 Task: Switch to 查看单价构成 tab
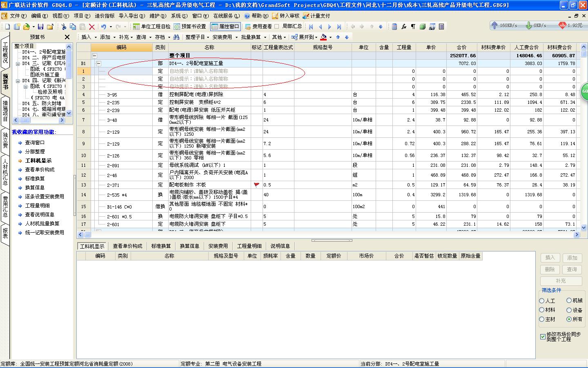[128, 246]
